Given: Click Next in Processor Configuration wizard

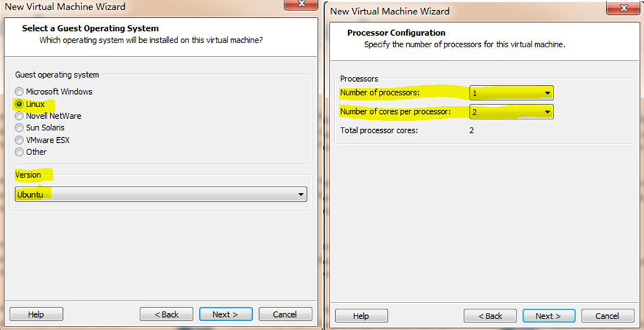Looking at the screenshot, I should [549, 316].
